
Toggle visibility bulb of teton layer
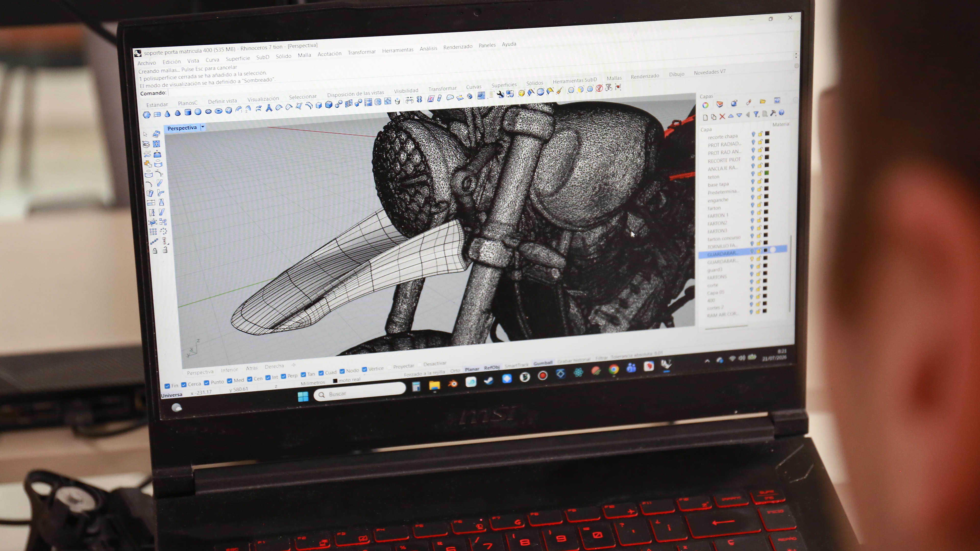point(753,173)
